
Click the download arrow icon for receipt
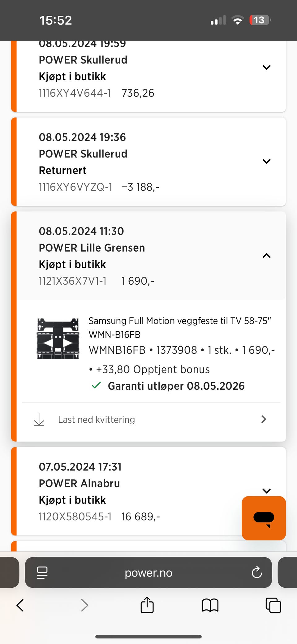click(39, 420)
